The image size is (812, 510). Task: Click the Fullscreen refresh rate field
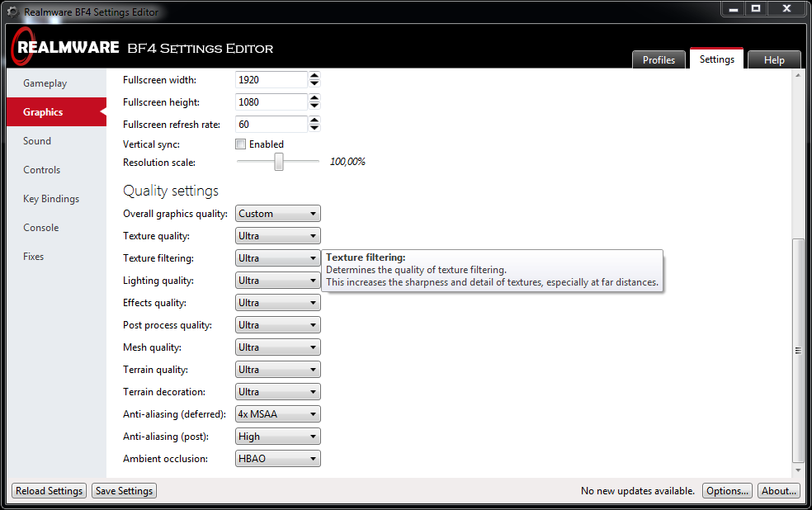pos(271,125)
